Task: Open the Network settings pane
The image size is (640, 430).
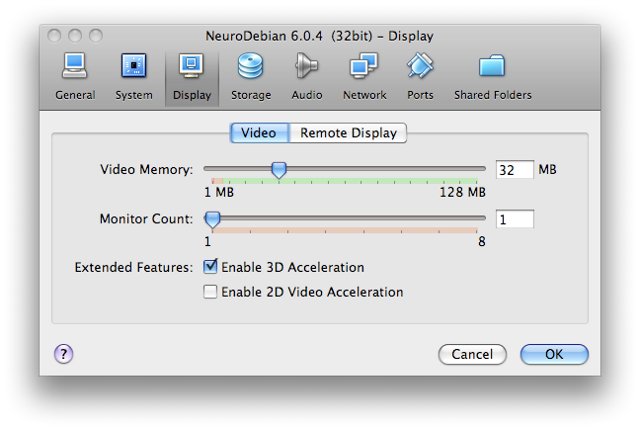Action: pos(364,77)
